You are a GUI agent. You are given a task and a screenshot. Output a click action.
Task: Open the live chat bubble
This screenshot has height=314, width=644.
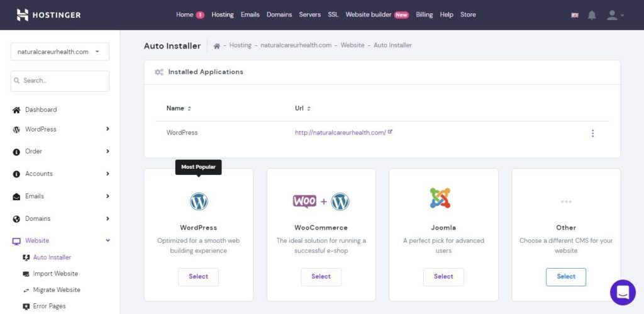click(623, 293)
